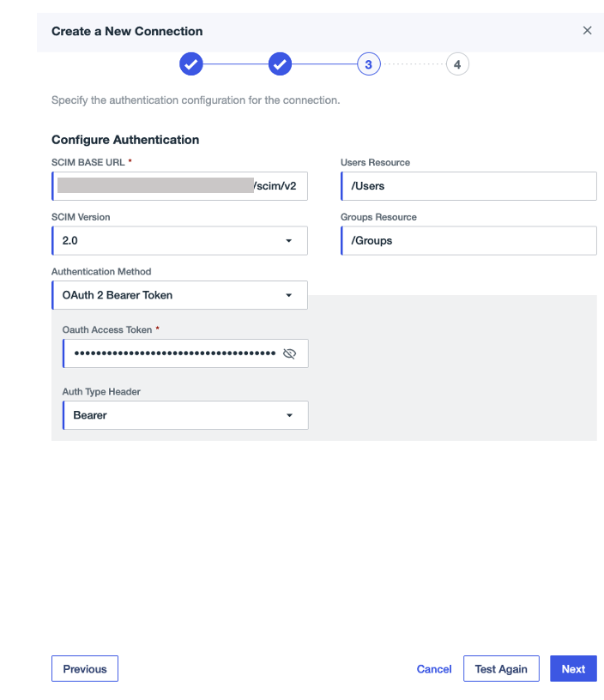Click inside the SCIM BASE URL field
The width and height of the screenshot is (604, 700).
click(x=178, y=185)
